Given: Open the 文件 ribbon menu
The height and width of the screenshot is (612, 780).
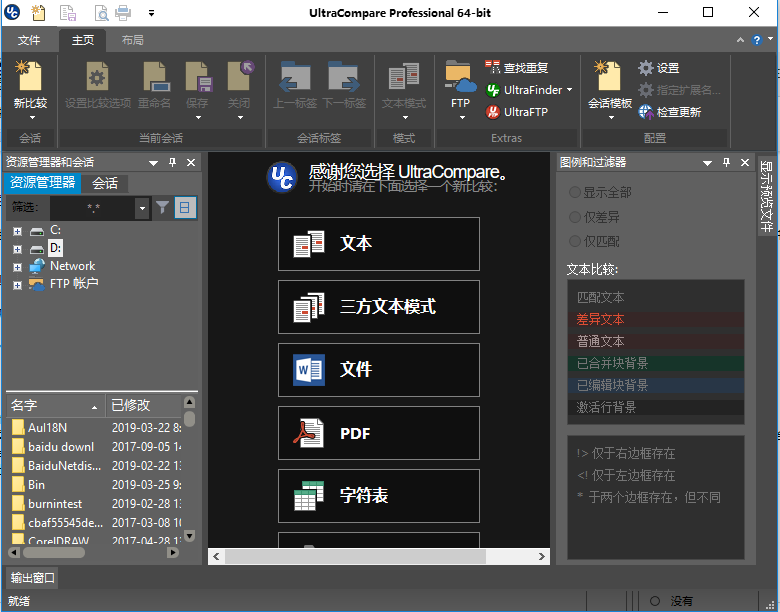Looking at the screenshot, I should point(28,40).
